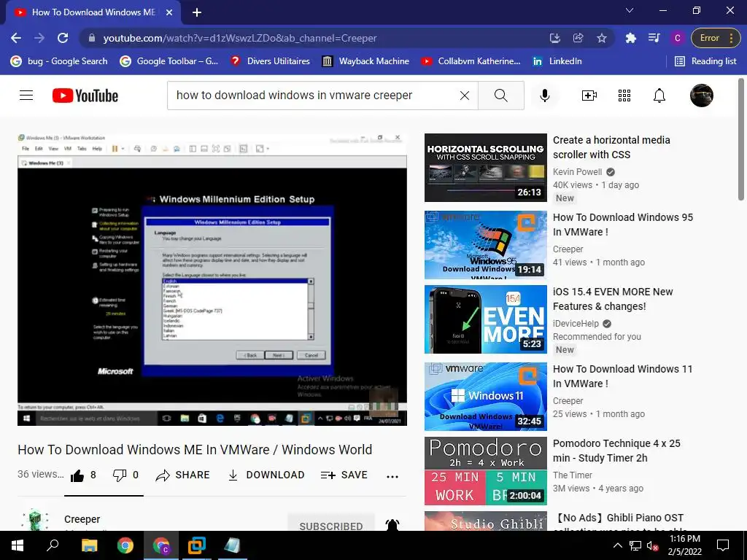Open the YouTube apps grid
747x560 pixels.
pyautogui.click(x=624, y=96)
